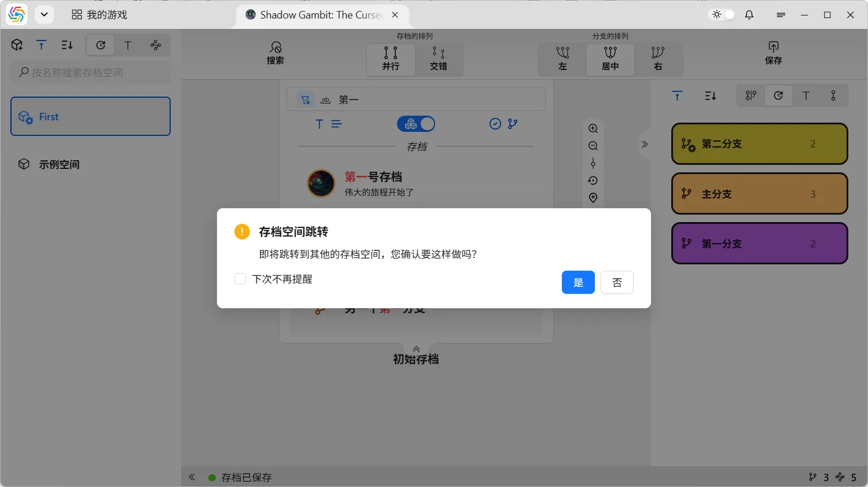Collapse sidebar using bottom-left double chevron
Screen dimensions: 868x487
coord(192,477)
